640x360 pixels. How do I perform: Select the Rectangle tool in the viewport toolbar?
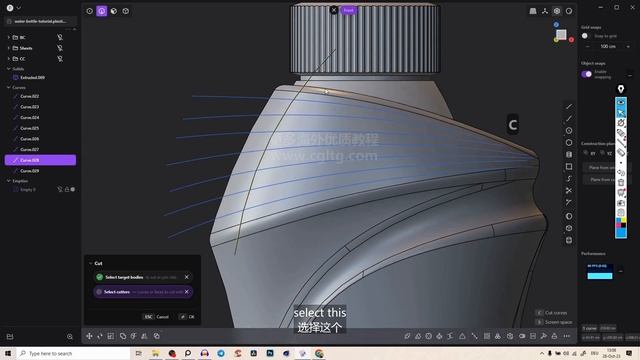[x=569, y=167]
